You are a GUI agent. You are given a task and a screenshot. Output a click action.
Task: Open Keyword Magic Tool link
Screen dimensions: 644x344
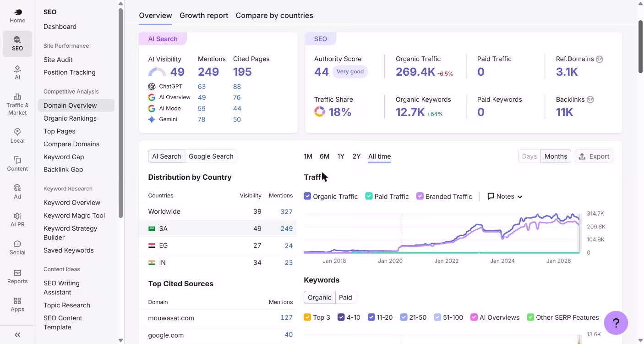74,216
